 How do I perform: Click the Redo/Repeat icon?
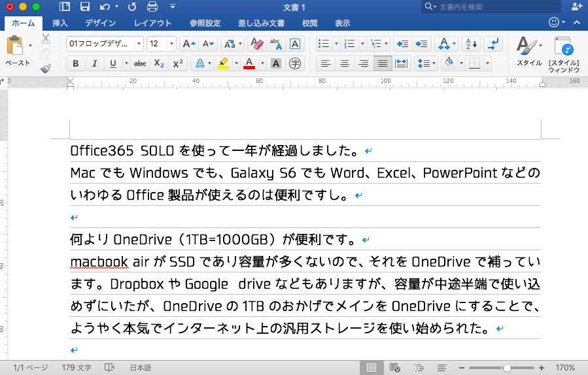[x=132, y=7]
